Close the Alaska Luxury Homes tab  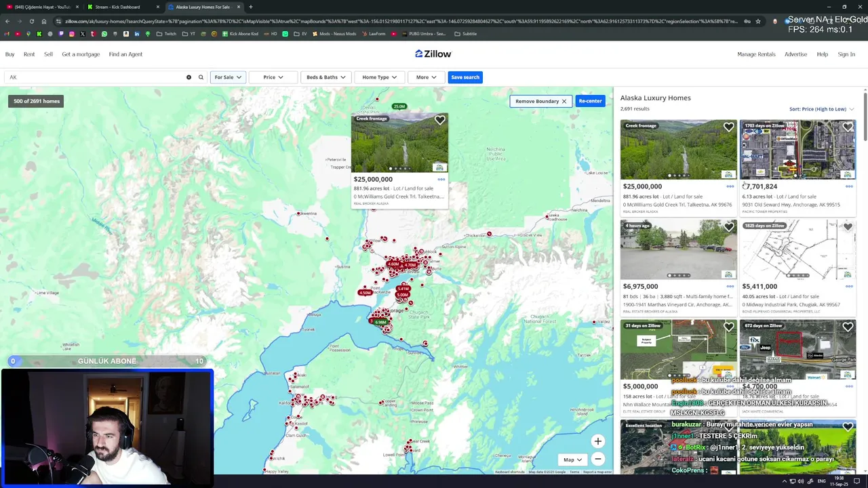tap(238, 7)
